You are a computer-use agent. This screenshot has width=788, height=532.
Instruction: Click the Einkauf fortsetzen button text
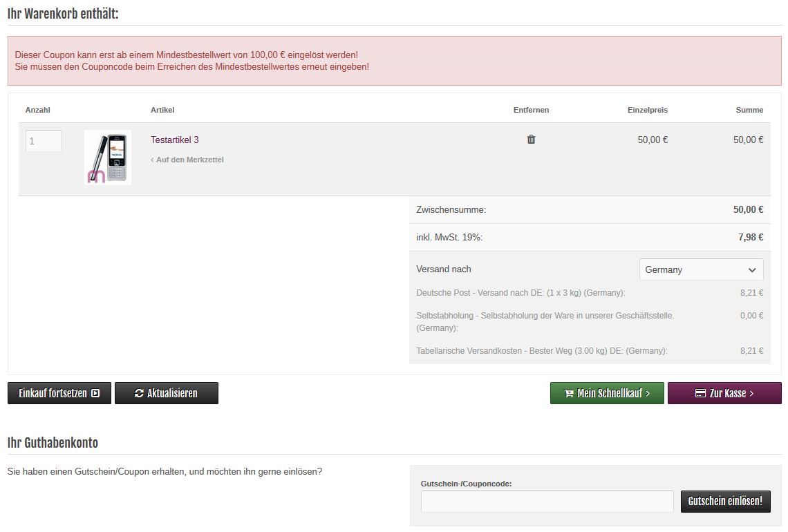[53, 393]
